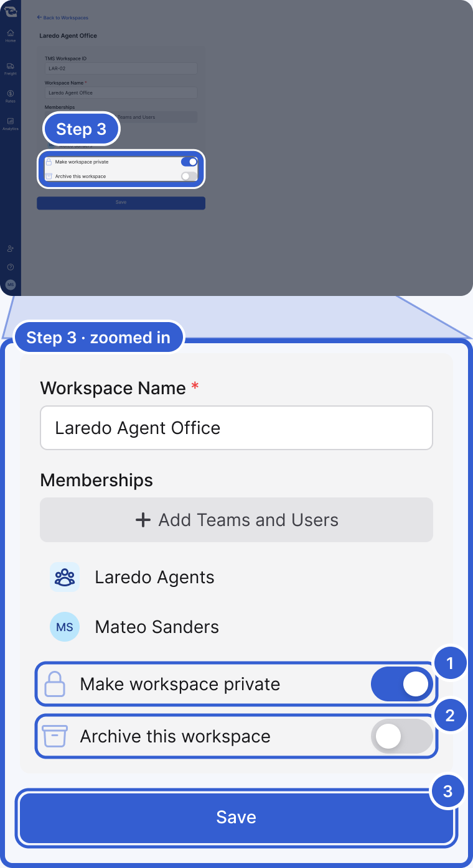The image size is (473, 868).
Task: Click the invite user icon in sidebar
Action: click(x=10, y=249)
